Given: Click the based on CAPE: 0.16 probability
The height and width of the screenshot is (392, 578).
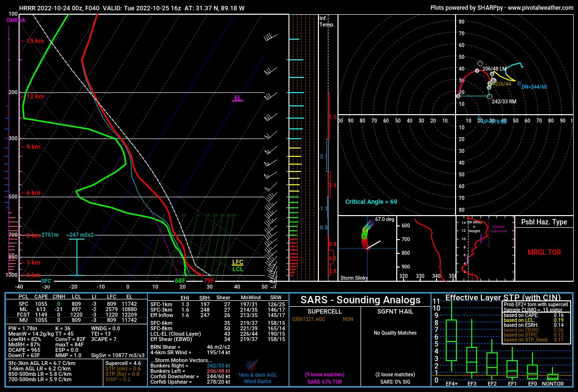Looking at the screenshot, I should 534,315.
